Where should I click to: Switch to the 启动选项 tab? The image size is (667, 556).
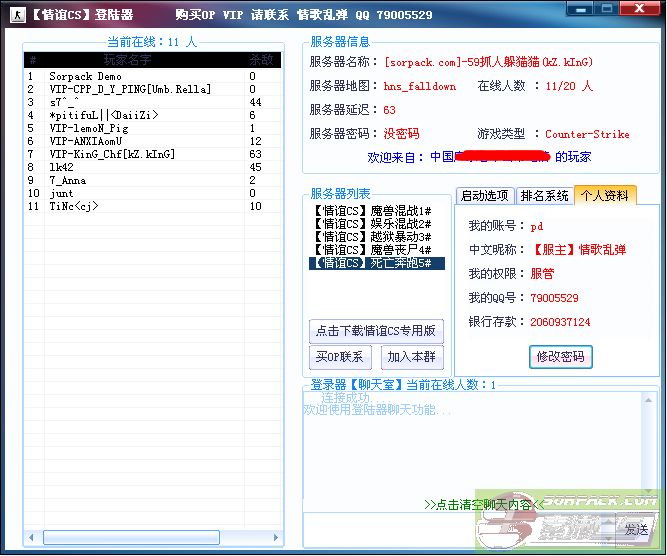[x=484, y=196]
